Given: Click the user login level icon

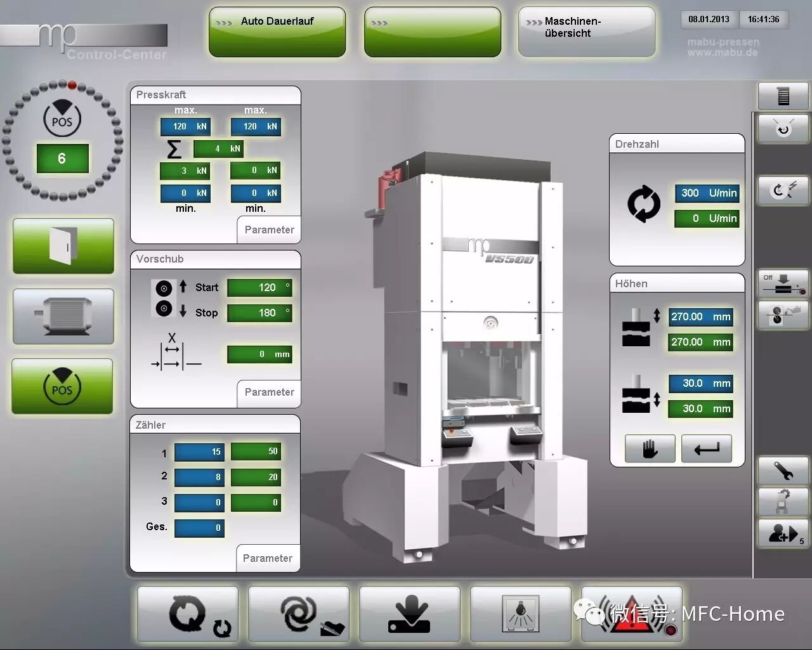Looking at the screenshot, I should (x=783, y=533).
